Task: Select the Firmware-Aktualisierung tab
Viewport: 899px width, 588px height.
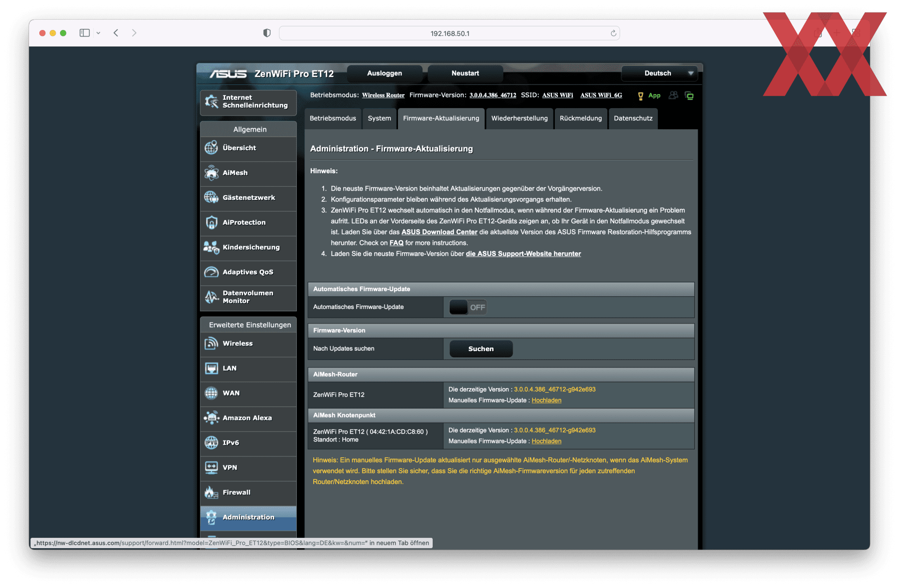Action: (x=441, y=118)
